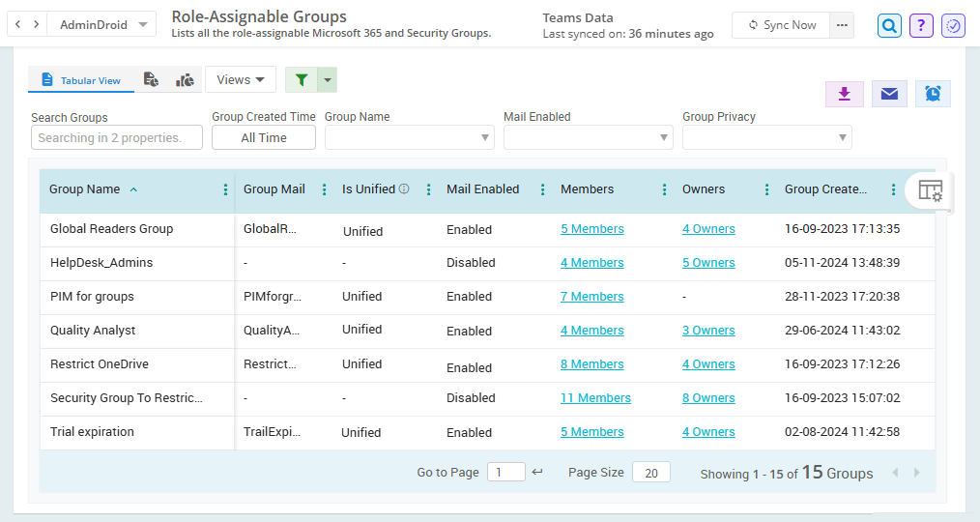Screen dimensions: 980x522
Task: Click the Search Groups input field
Action: tap(117, 138)
